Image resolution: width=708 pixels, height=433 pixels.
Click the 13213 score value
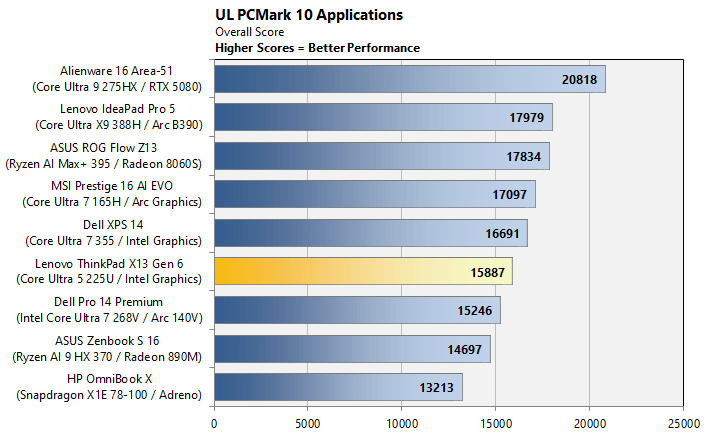pyautogui.click(x=436, y=388)
